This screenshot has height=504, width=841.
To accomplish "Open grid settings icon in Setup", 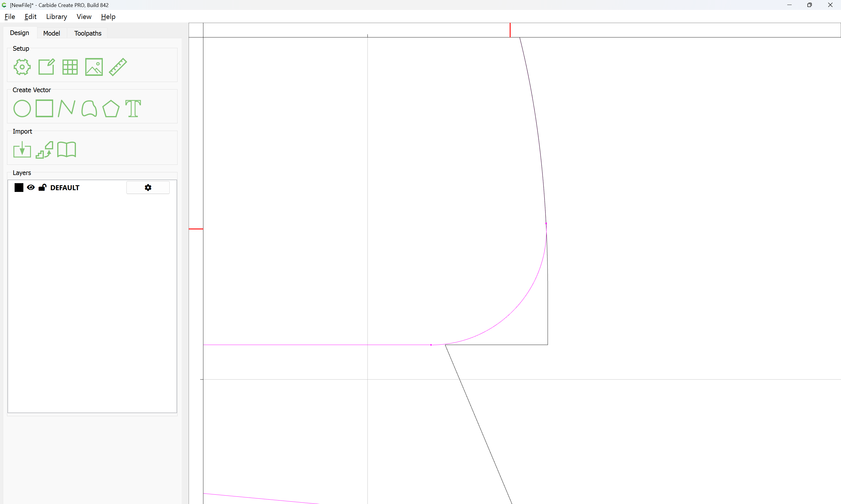I will (x=70, y=67).
